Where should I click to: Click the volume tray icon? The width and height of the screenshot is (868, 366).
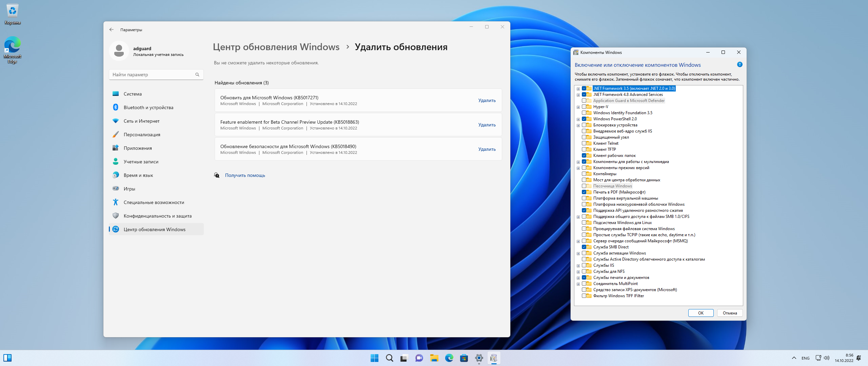(827, 358)
